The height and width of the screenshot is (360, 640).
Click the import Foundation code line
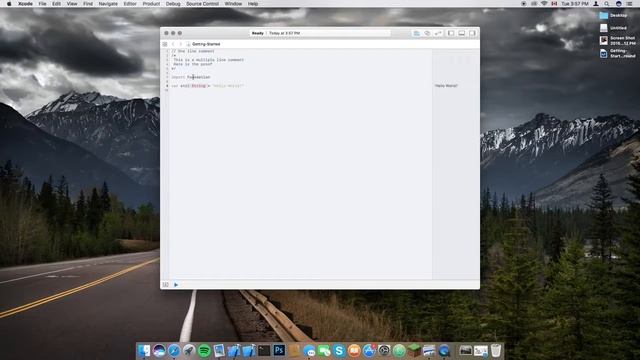point(191,77)
